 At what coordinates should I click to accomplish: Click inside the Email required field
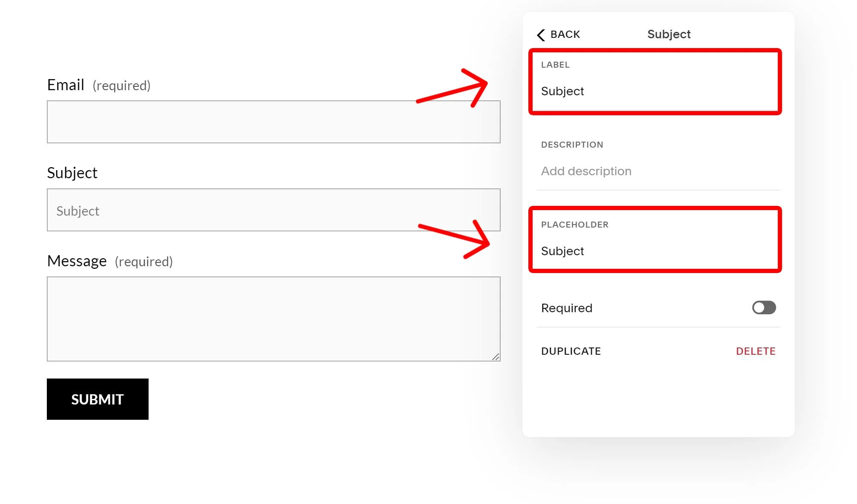point(273,122)
